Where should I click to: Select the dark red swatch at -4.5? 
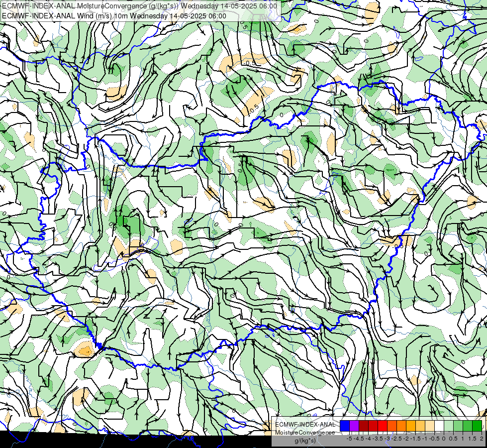[x=364, y=426]
